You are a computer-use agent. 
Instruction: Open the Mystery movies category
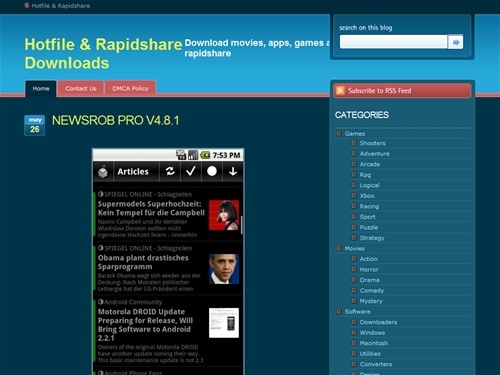click(x=371, y=301)
